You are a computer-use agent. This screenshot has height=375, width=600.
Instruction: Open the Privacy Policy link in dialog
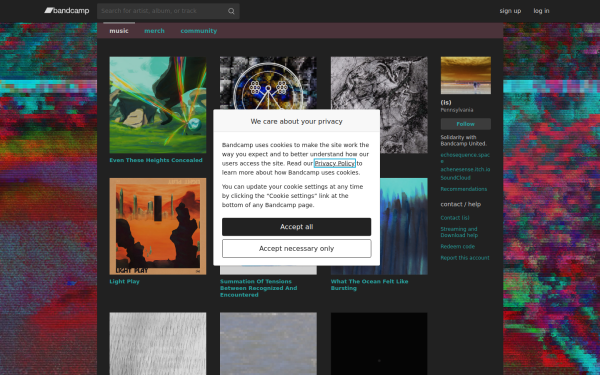point(335,163)
